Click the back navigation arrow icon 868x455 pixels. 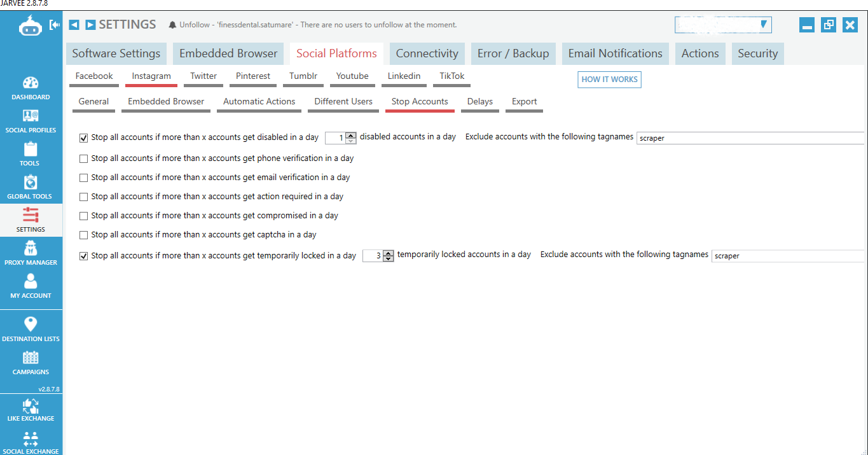74,25
